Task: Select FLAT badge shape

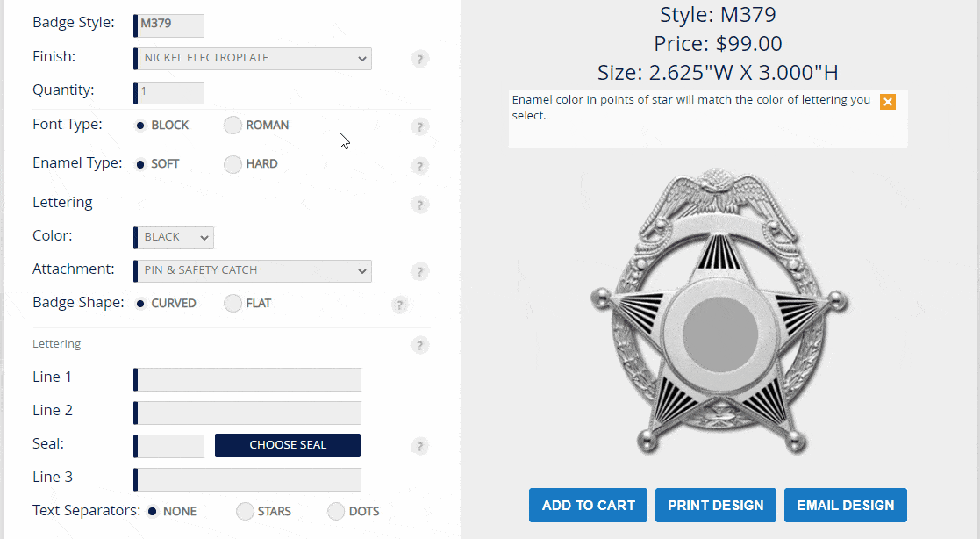Action: (x=232, y=303)
